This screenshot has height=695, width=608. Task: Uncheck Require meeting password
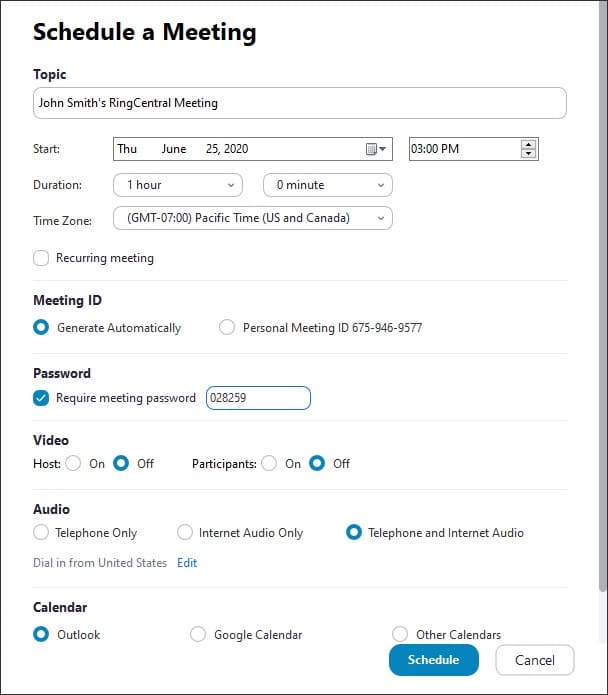41,398
